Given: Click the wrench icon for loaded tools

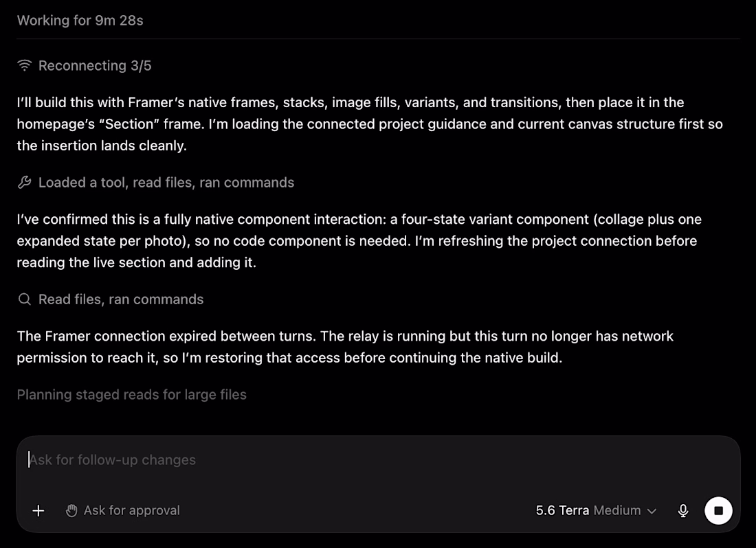Looking at the screenshot, I should [25, 183].
